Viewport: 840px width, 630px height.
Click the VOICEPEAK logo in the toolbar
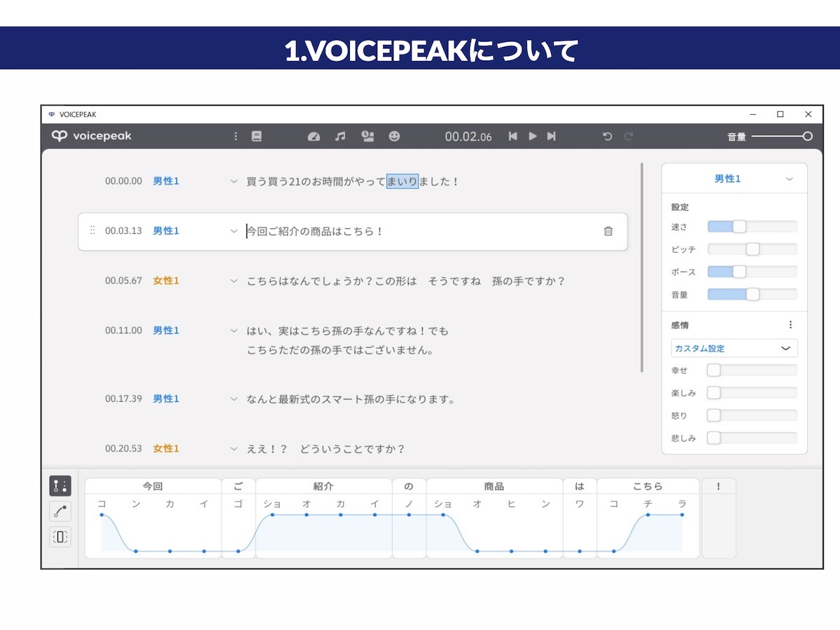(x=92, y=136)
